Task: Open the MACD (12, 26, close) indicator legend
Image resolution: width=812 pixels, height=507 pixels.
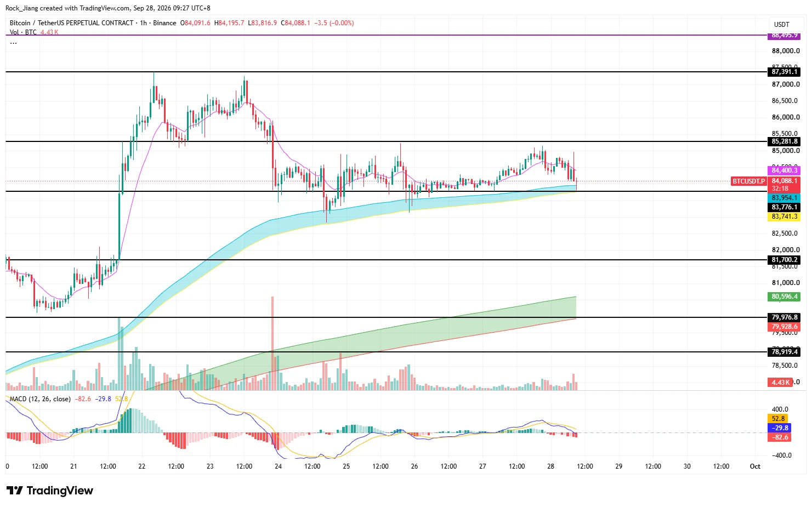Action: (40, 399)
